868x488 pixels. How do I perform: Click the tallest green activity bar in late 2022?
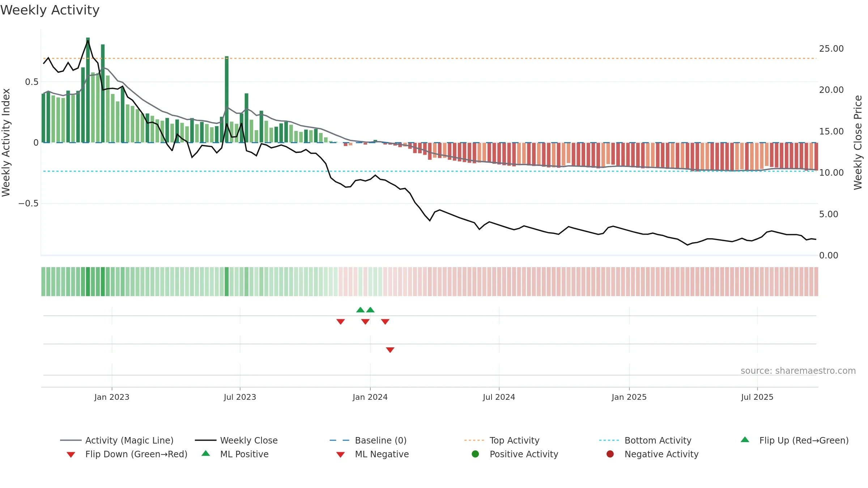(88, 90)
